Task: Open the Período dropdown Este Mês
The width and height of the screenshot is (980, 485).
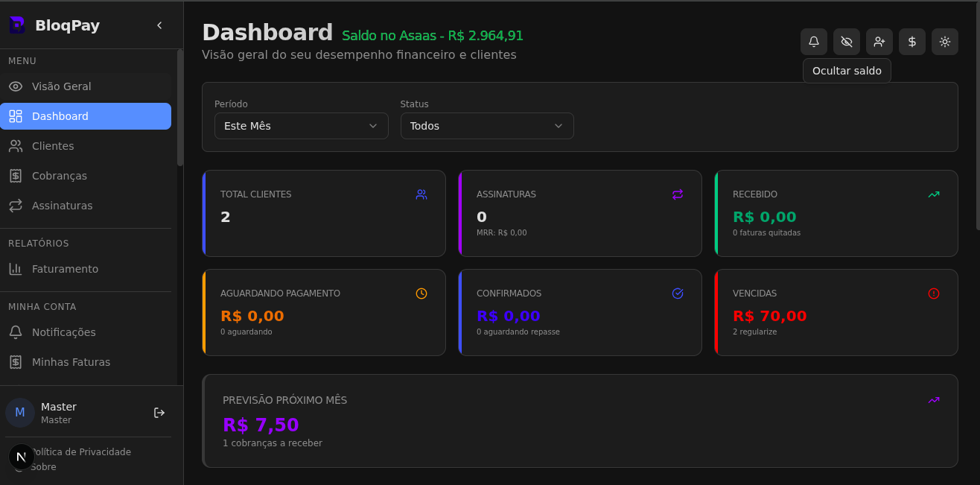Action: [302, 126]
